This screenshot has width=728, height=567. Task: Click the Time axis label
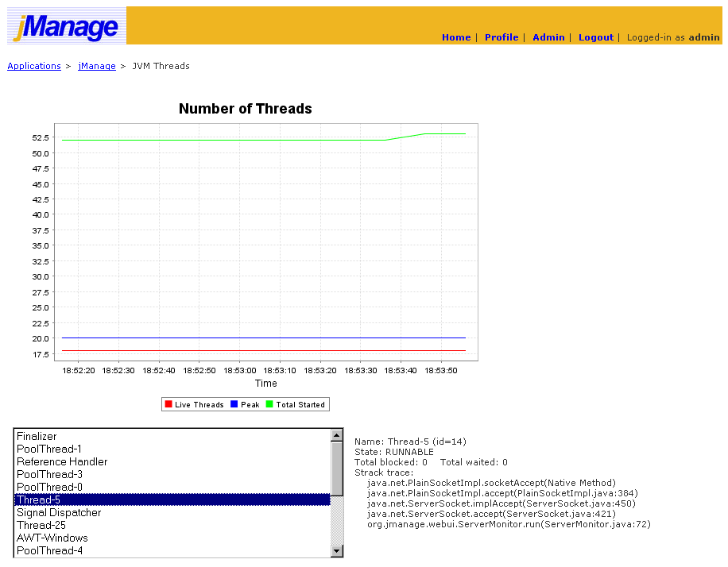click(x=265, y=384)
